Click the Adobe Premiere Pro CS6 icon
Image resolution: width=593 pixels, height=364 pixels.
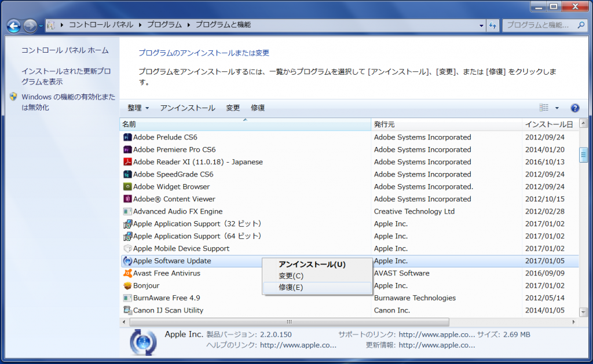tap(127, 150)
